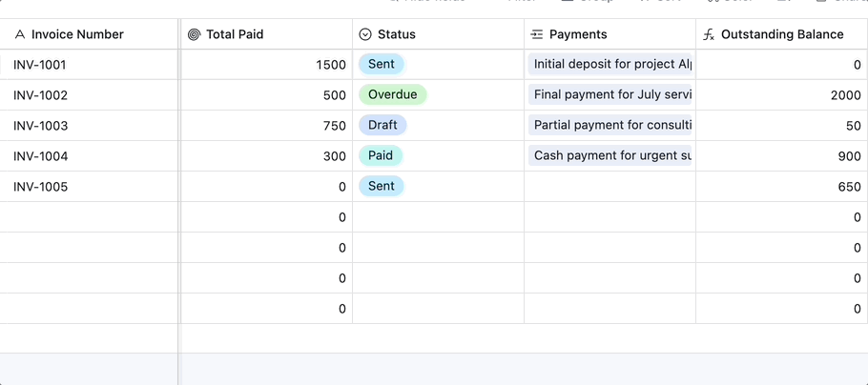The width and height of the screenshot is (868, 385).
Task: Click the Outstanding Balance formula icon
Action: 709,34
